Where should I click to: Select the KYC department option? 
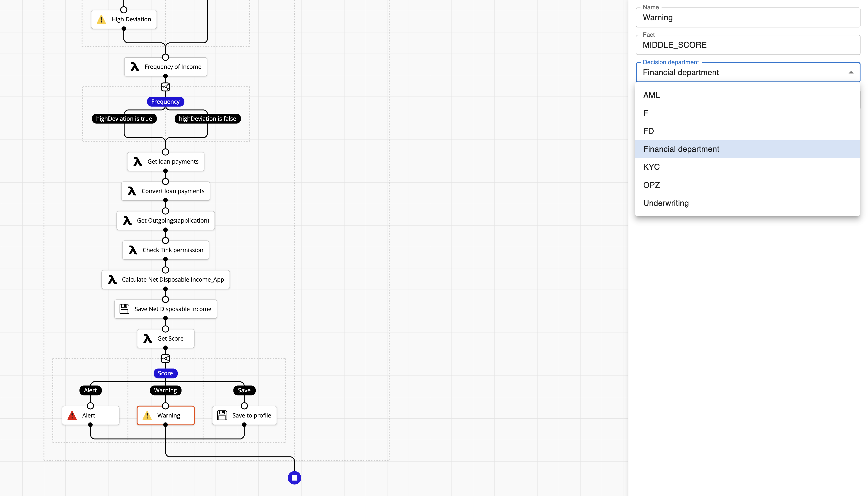coord(651,167)
